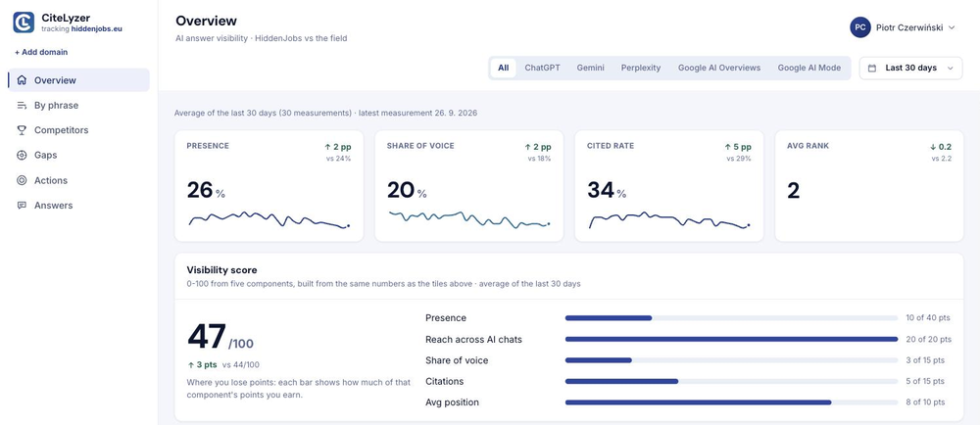Click the + Add domain link

pyautogui.click(x=41, y=53)
